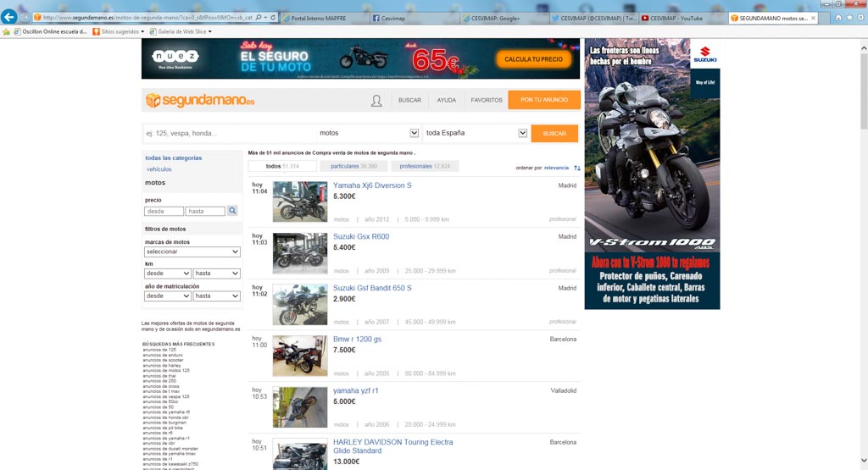
Task: Open año de matriculación hasta dropdown
Action: (216, 296)
